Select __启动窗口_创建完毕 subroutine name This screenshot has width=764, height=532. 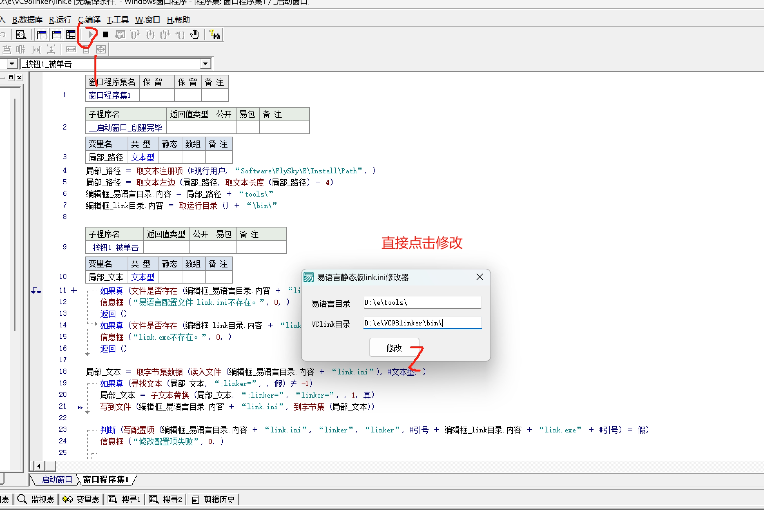pos(126,127)
